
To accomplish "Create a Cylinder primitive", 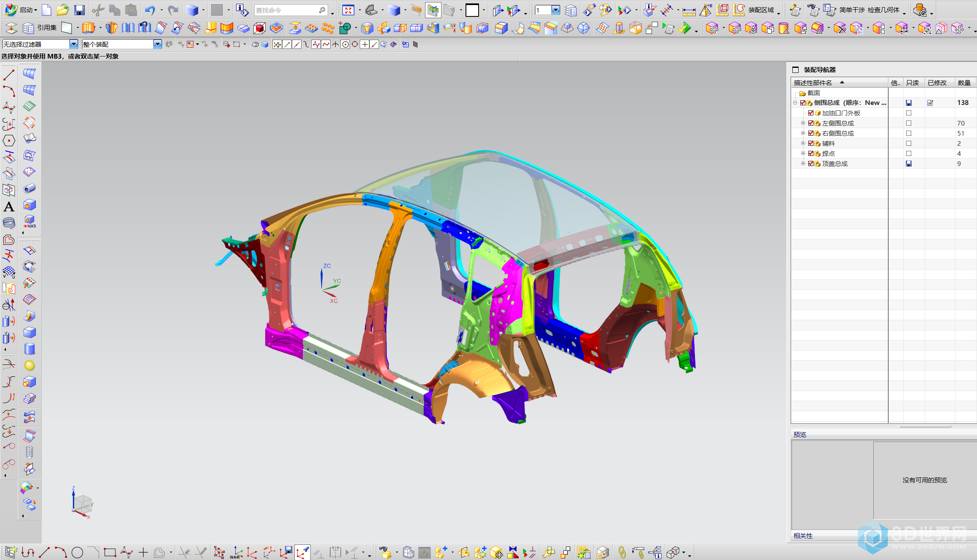I will pyautogui.click(x=30, y=349).
